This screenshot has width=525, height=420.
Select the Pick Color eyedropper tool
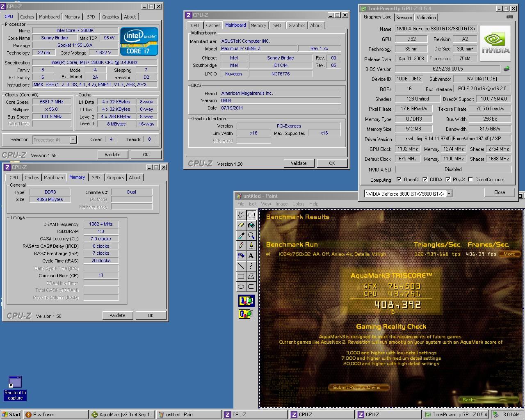[241, 235]
